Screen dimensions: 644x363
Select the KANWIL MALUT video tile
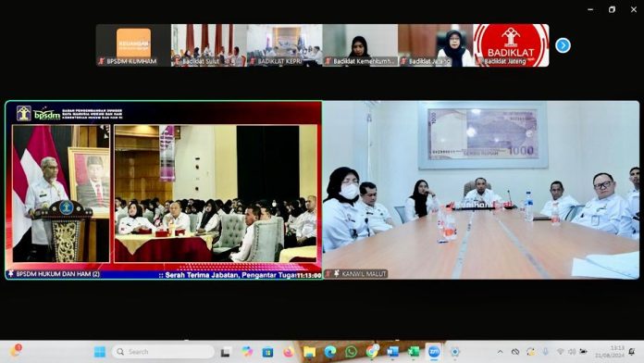pos(481,190)
